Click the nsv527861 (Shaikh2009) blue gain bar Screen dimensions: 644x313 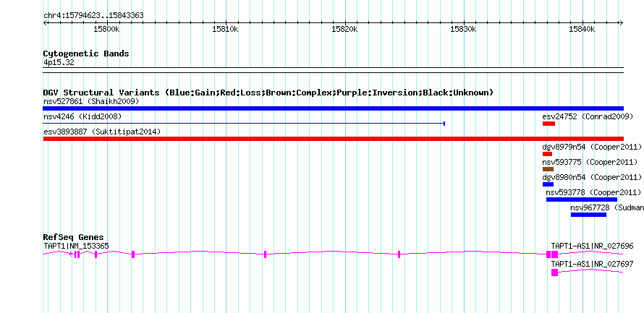pos(333,108)
